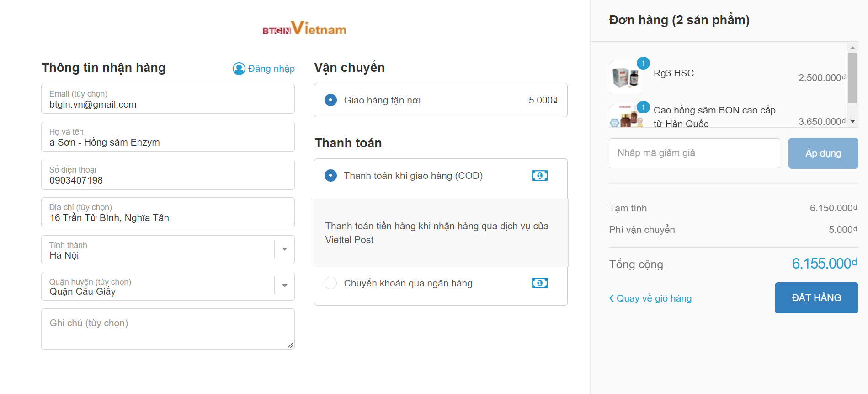Follow the Đăng nhập login link
This screenshot has width=868, height=394.
tap(271, 69)
